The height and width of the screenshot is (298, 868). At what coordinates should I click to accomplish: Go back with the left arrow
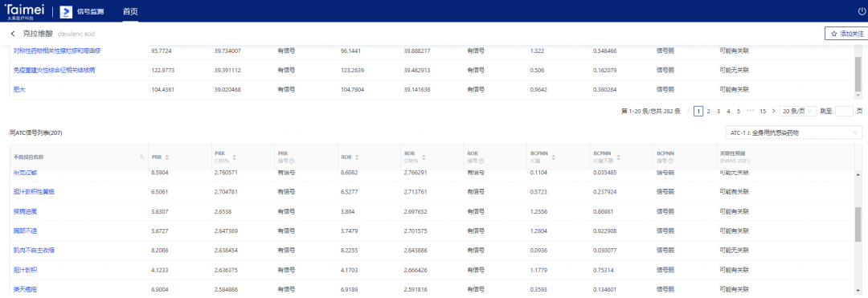(13, 34)
